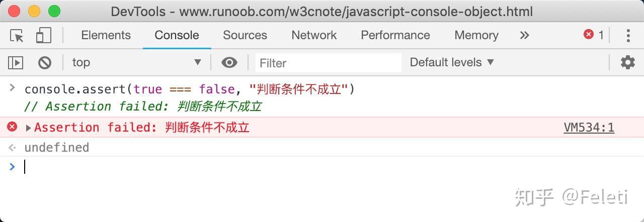Image resolution: width=644 pixels, height=222 pixels.
Task: Toggle the live expression eye icon
Action: 229,62
